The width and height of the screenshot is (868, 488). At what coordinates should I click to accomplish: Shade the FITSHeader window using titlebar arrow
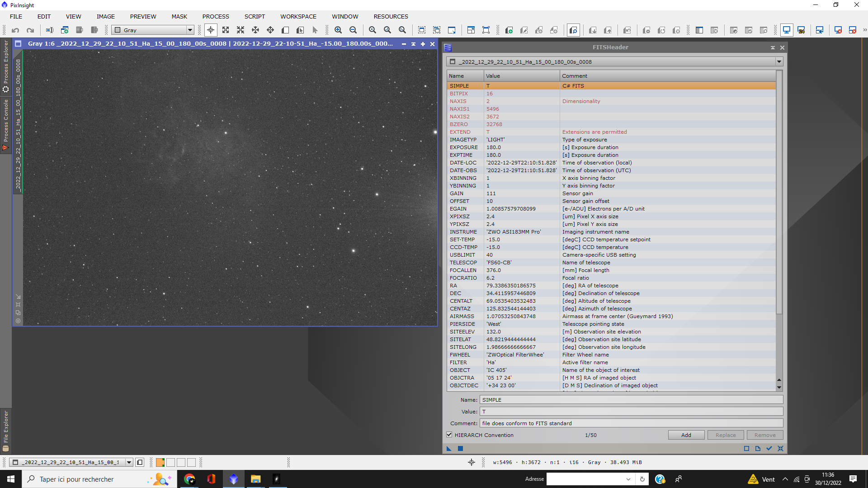(773, 47)
